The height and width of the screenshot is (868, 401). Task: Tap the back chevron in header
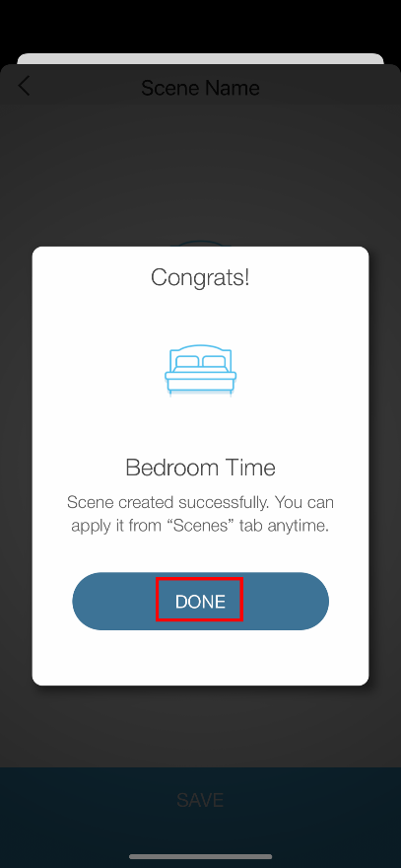pyautogui.click(x=24, y=87)
